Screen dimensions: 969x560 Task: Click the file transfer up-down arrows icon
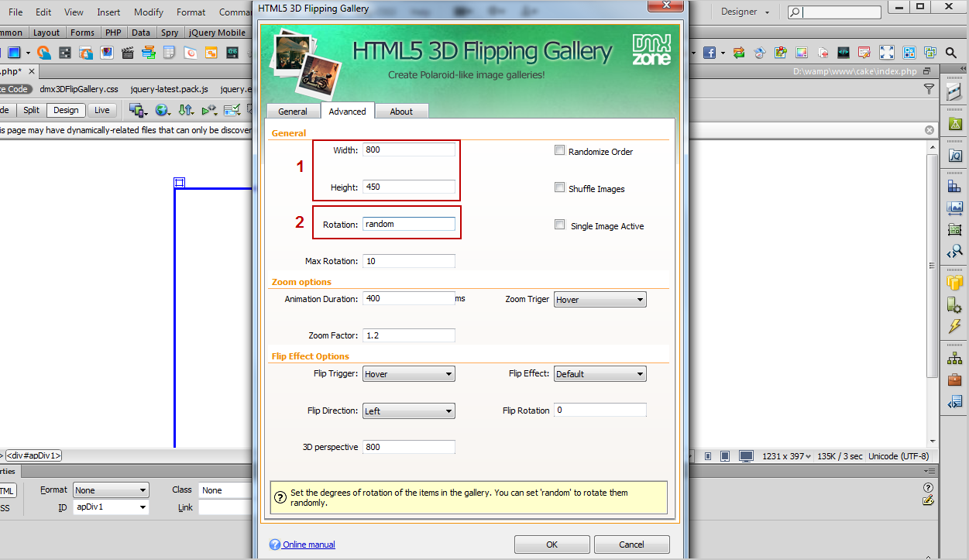[185, 110]
